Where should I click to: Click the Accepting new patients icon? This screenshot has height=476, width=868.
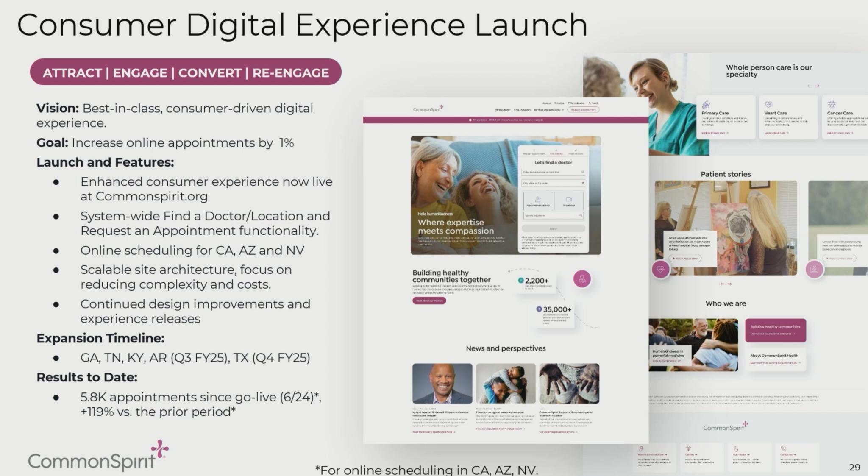tap(538, 199)
